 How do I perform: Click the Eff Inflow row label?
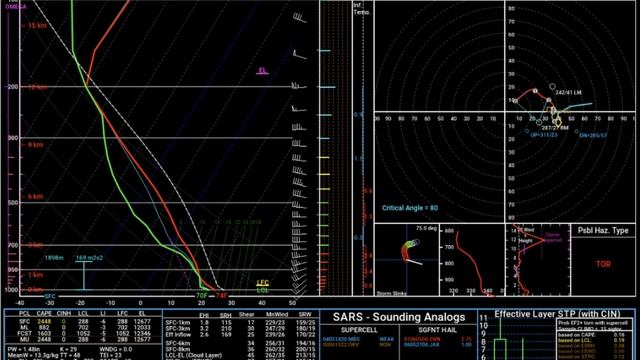tap(178, 334)
